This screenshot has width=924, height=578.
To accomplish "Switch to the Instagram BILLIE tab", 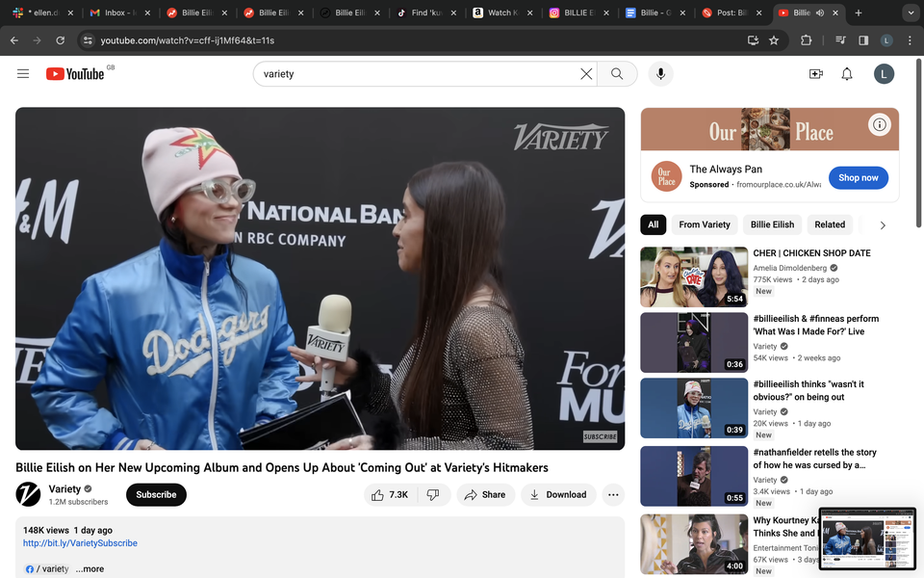I will point(578,13).
